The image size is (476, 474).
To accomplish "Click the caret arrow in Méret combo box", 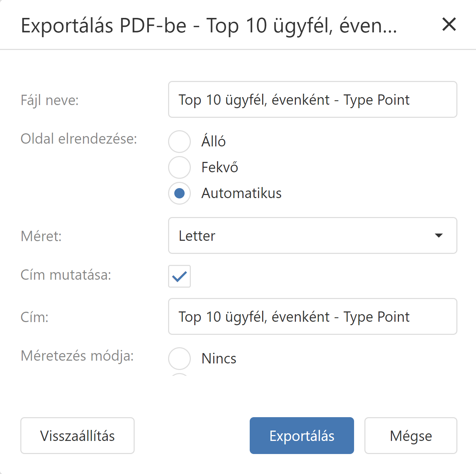I will click(438, 236).
